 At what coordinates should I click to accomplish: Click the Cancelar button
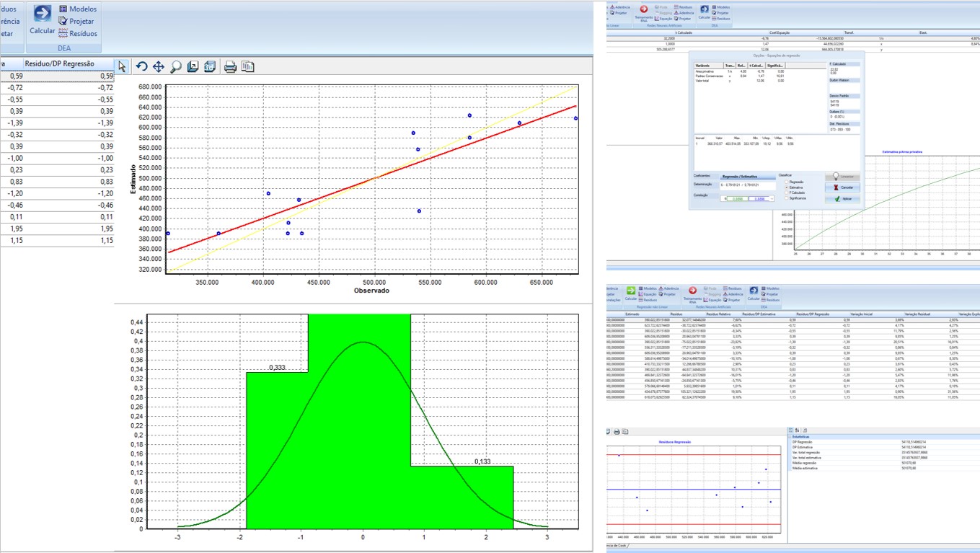pos(842,187)
